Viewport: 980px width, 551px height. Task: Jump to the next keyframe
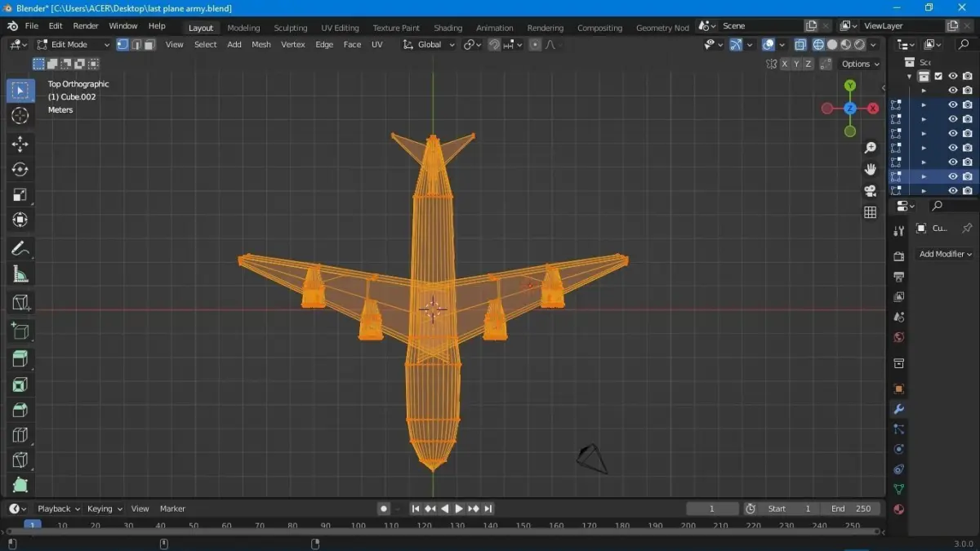tap(474, 509)
